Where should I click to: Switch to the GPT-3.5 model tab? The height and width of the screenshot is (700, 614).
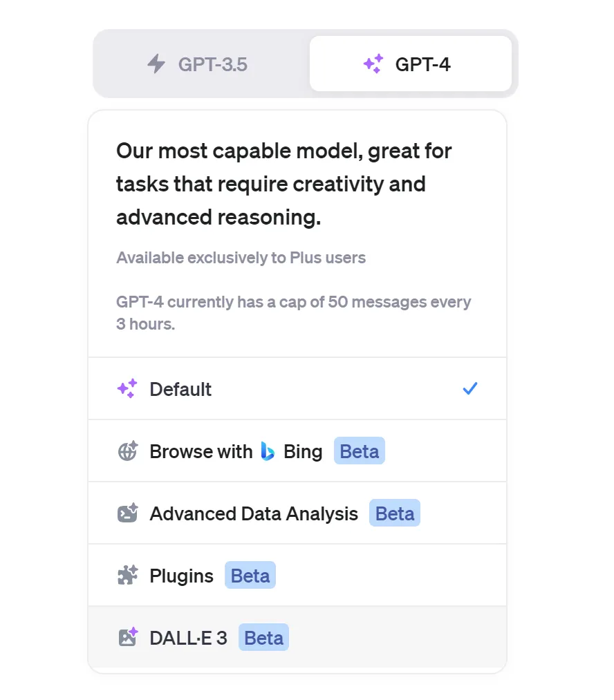(x=201, y=64)
